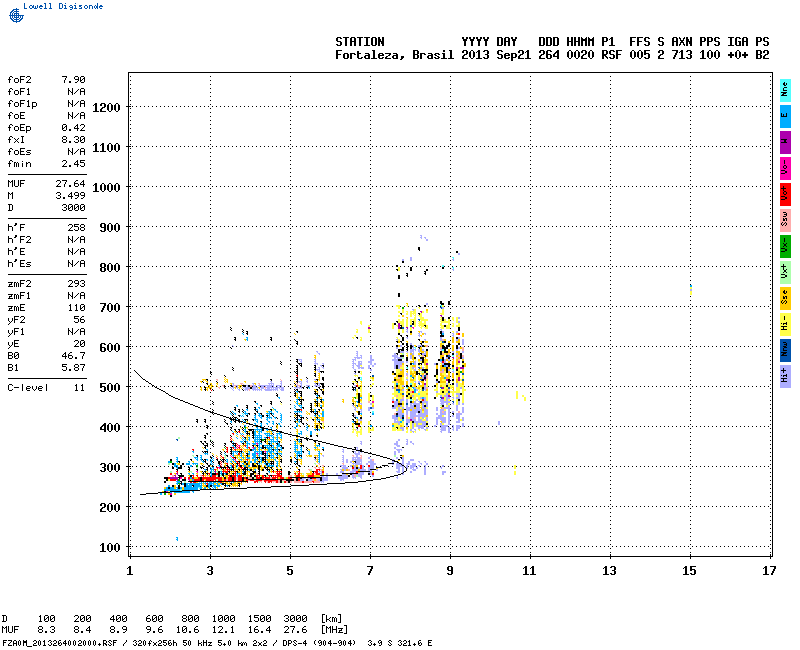The height and width of the screenshot is (650, 800).
Task: Select the lavender Hi+ legend swatch
Action: tap(785, 377)
